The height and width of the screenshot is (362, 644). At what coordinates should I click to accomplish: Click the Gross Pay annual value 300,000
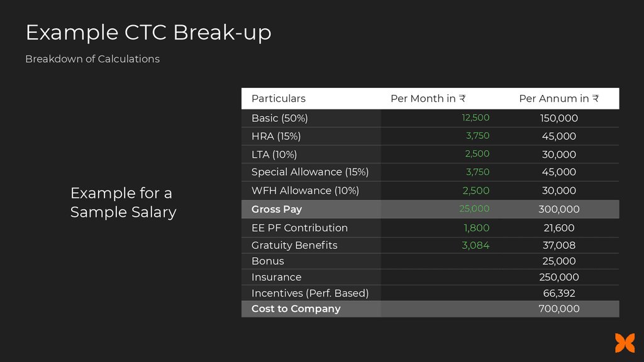(558, 209)
